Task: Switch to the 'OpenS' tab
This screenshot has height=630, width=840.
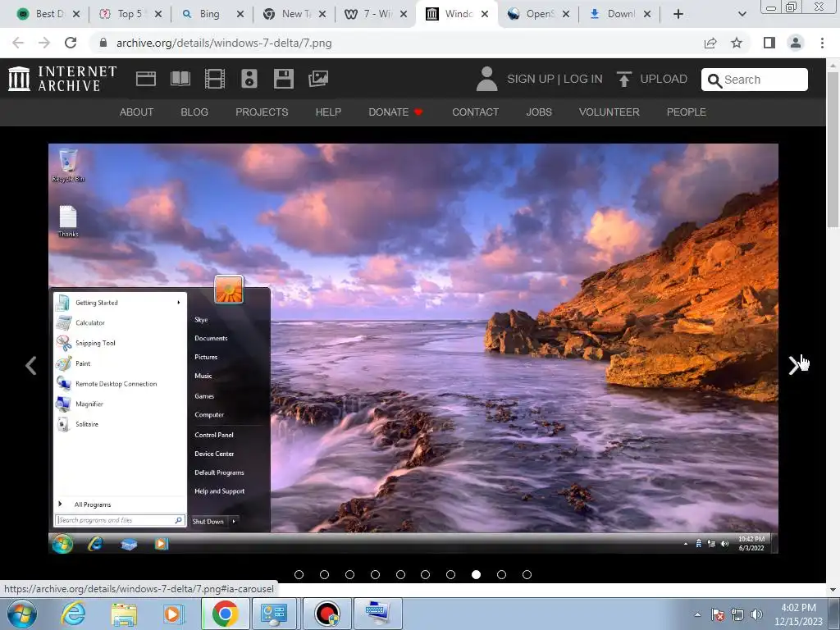Action: (538, 14)
